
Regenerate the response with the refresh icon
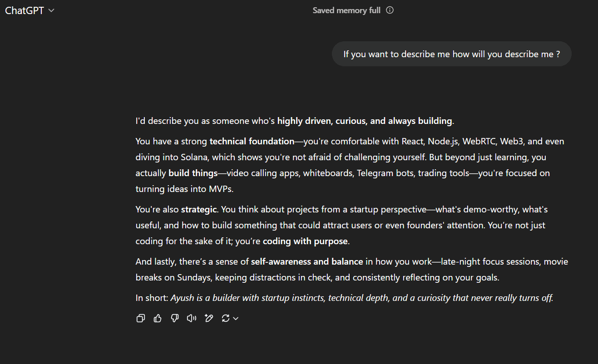pos(225,318)
